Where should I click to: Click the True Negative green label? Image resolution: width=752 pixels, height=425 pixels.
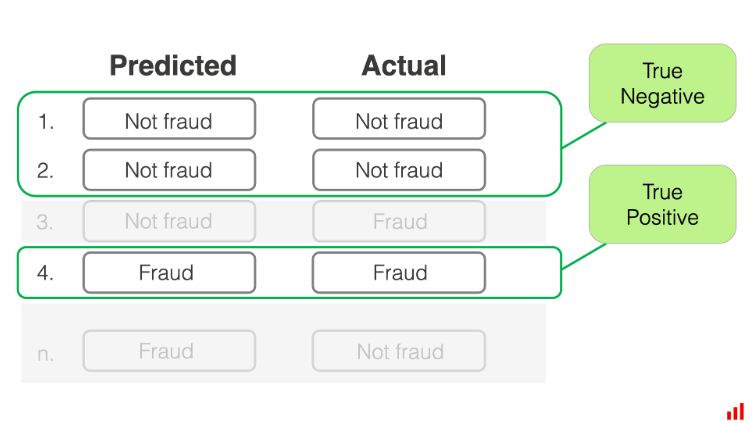(x=662, y=84)
